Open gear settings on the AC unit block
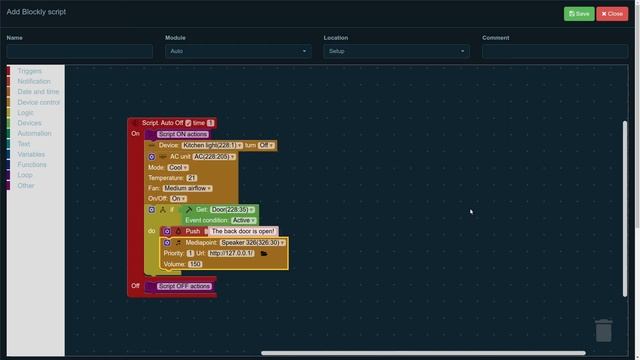The width and height of the screenshot is (640, 360). [x=151, y=157]
